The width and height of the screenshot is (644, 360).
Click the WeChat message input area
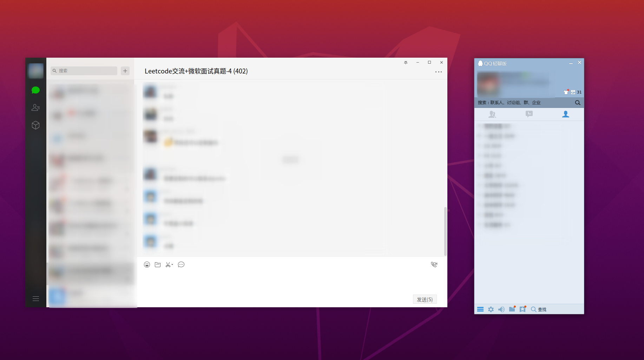[x=292, y=281]
